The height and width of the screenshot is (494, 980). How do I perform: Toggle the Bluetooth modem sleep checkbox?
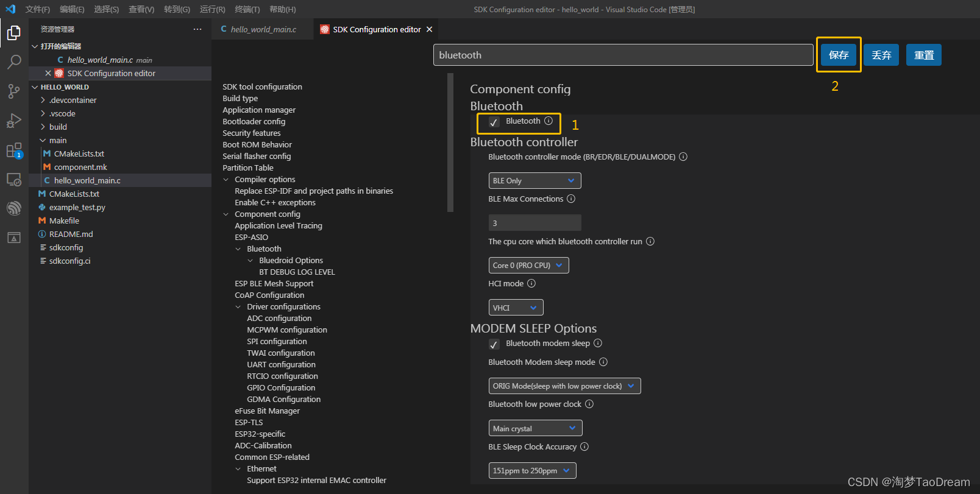[494, 344]
